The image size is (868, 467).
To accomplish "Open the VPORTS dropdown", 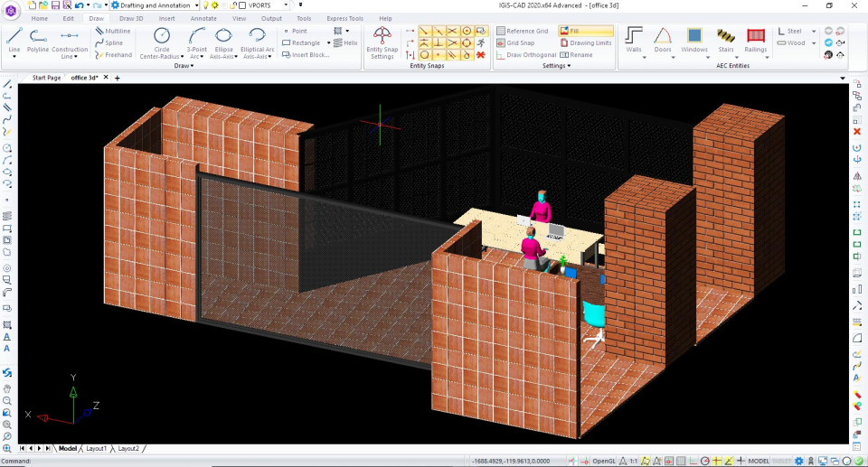I will point(287,5).
